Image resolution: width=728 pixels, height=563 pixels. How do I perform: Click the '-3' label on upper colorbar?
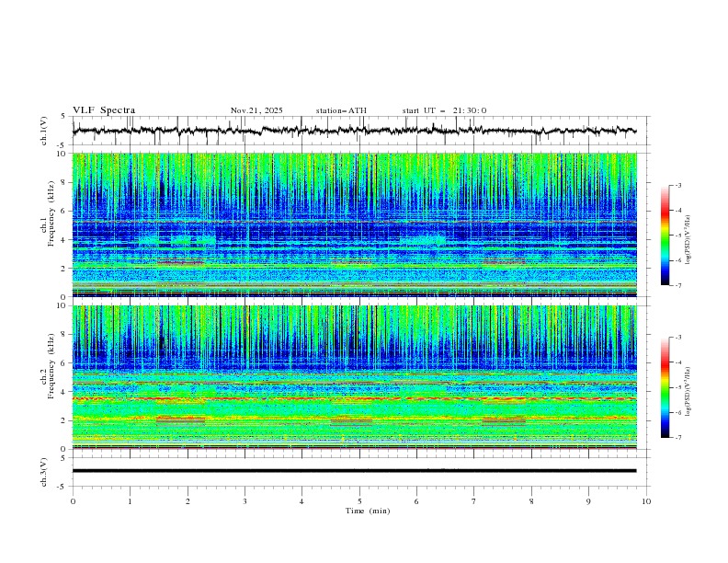click(677, 185)
